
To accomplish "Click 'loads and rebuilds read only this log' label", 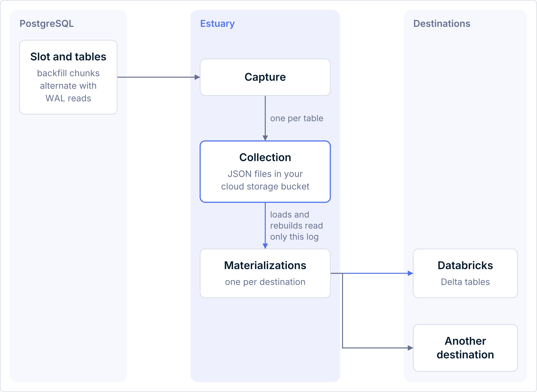I will coord(296,226).
